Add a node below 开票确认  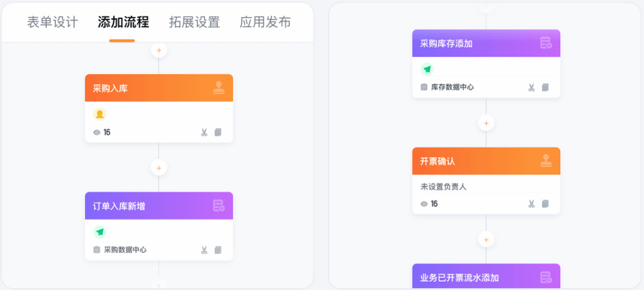click(x=486, y=240)
